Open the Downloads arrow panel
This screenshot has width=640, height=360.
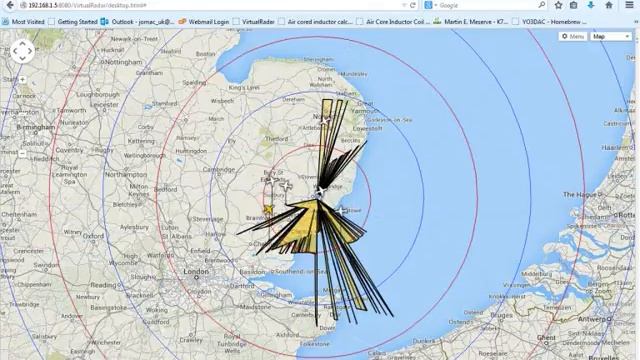(591, 5)
